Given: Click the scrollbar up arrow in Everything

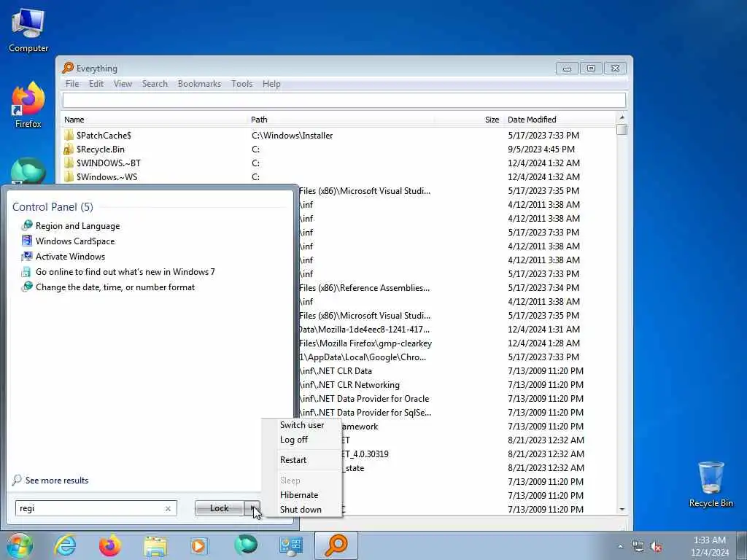Looking at the screenshot, I should 622,117.
